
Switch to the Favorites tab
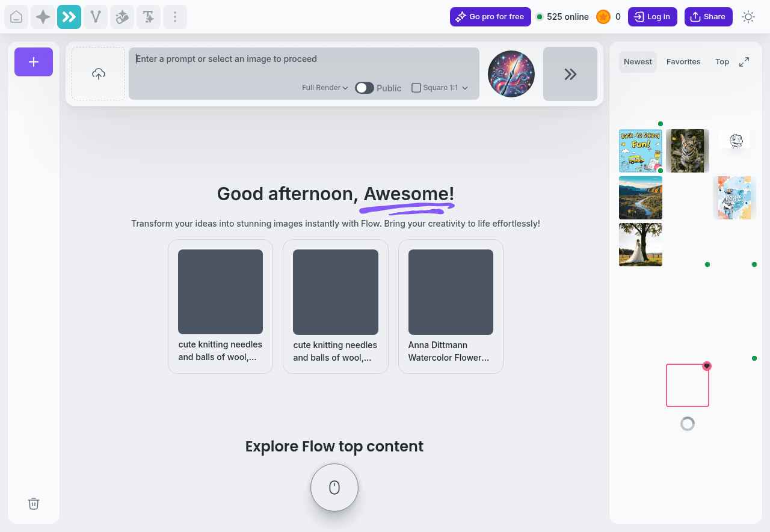coord(683,62)
